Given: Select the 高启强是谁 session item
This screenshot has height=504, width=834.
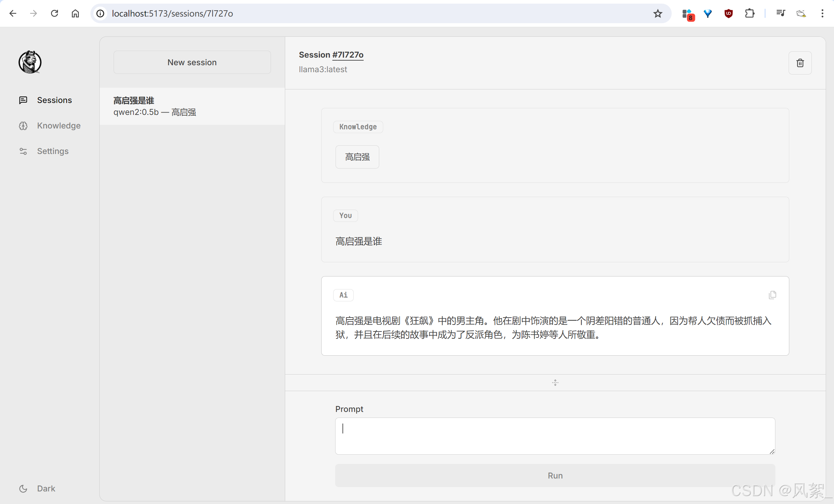Looking at the screenshot, I should [192, 105].
